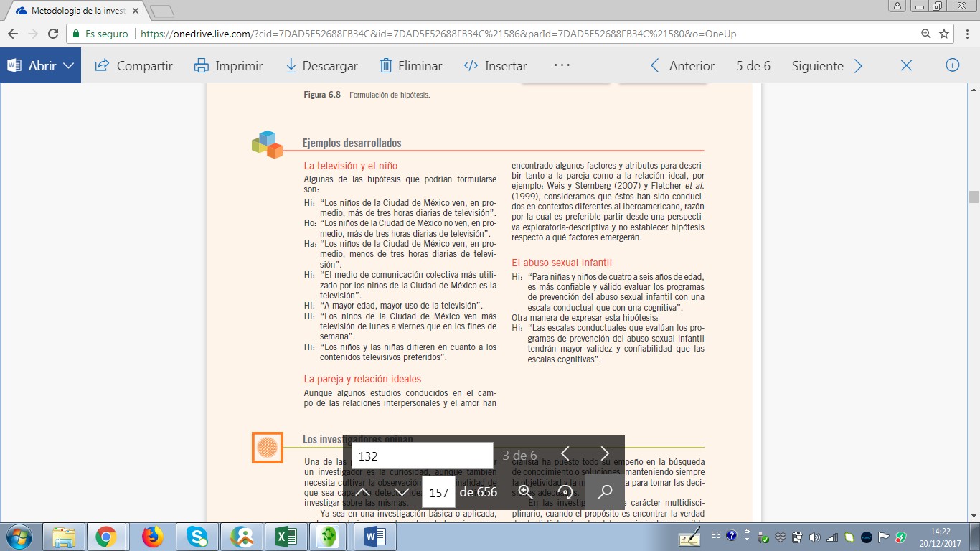Click the Insertar embed option

(495, 66)
